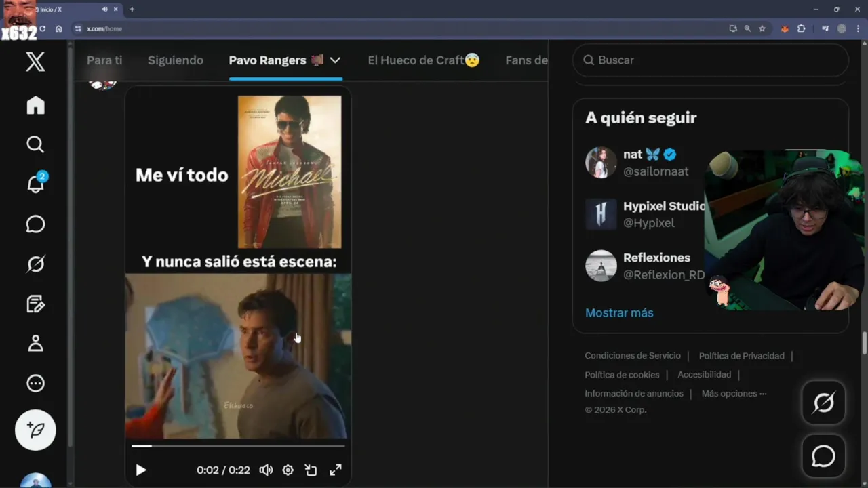
Task: Open Información de anuncios link
Action: coord(634,394)
